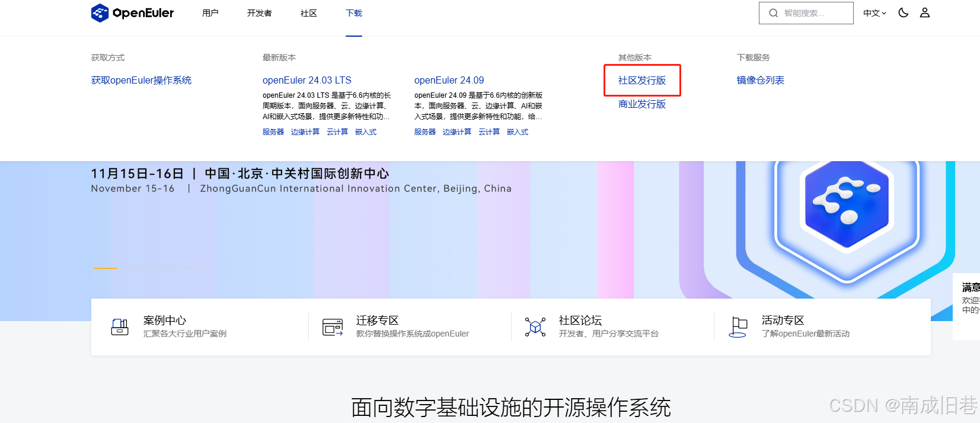Open the 社区论坛 card title
The image size is (980, 423).
[x=580, y=321]
